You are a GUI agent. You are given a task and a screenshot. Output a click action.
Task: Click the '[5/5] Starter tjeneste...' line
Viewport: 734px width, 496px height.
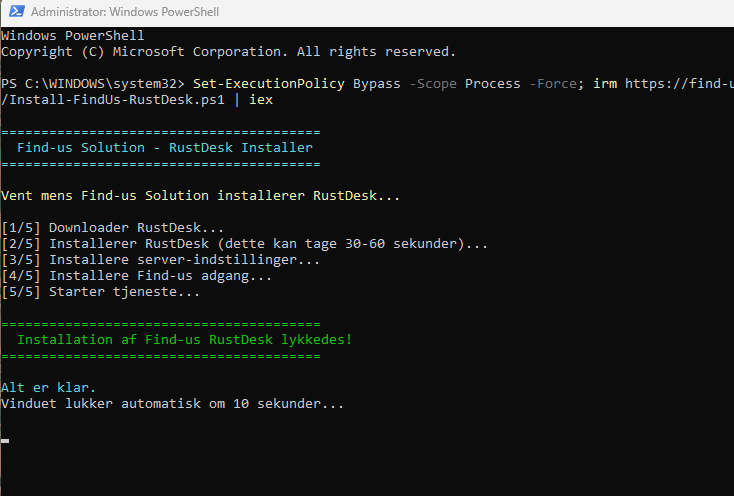(x=101, y=292)
